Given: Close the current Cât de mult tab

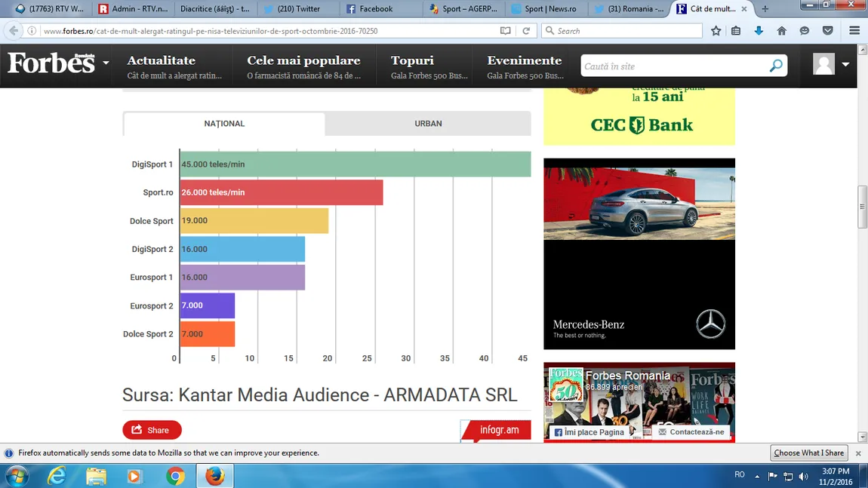Looking at the screenshot, I should click(x=744, y=9).
